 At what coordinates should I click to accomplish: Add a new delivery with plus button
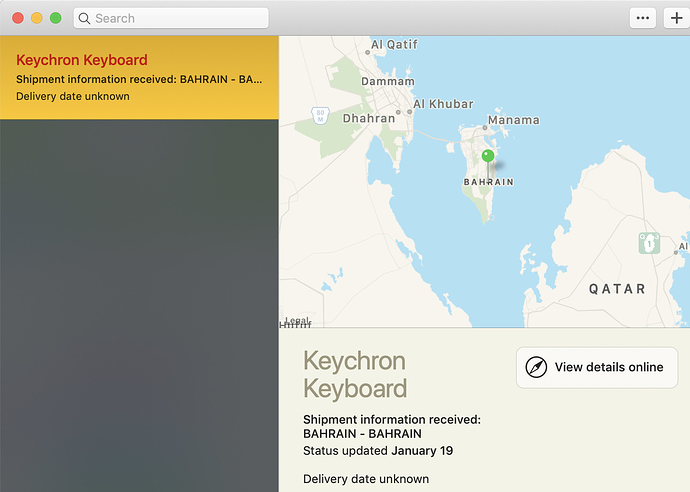675,18
